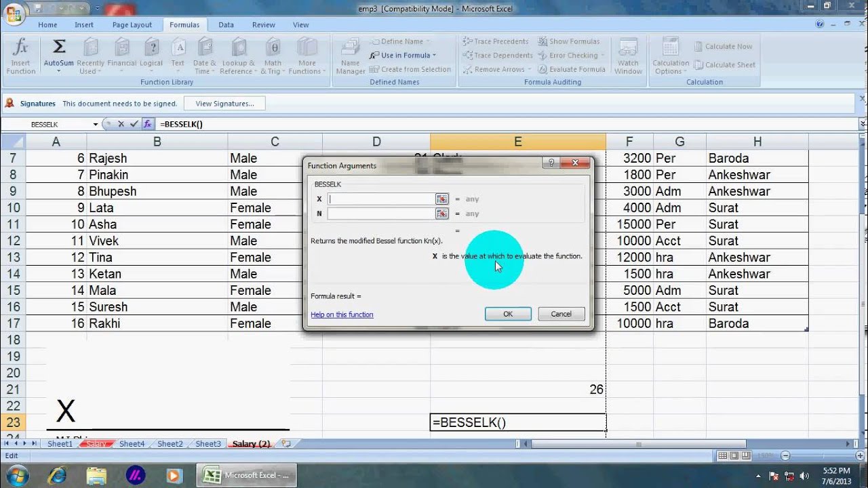
Task: Click Cancel in Function Arguments dialog
Action: 561,314
